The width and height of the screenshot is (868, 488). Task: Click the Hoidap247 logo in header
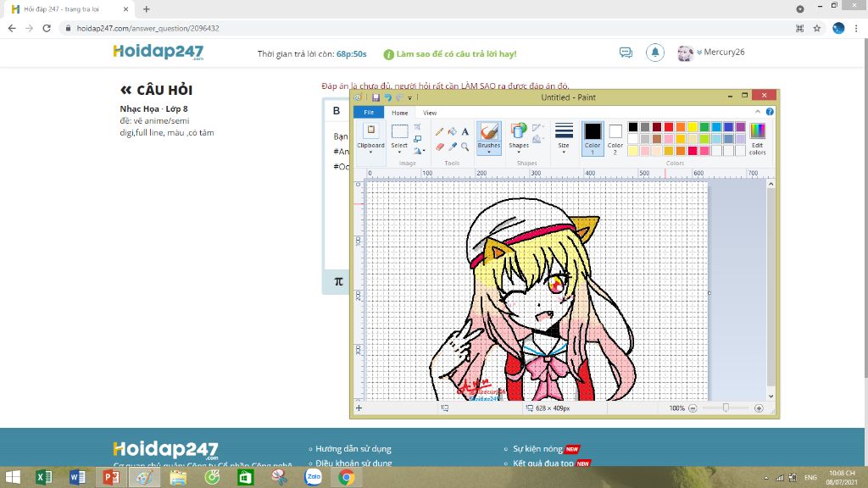(x=159, y=52)
